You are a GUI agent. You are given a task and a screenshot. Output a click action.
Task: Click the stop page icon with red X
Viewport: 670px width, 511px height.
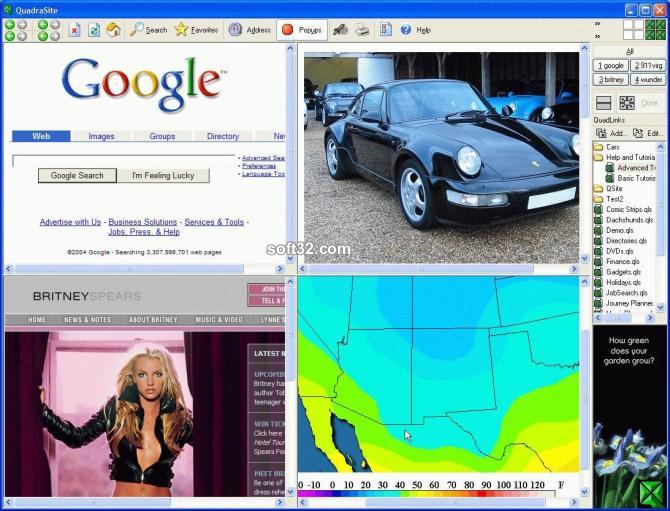[74, 30]
